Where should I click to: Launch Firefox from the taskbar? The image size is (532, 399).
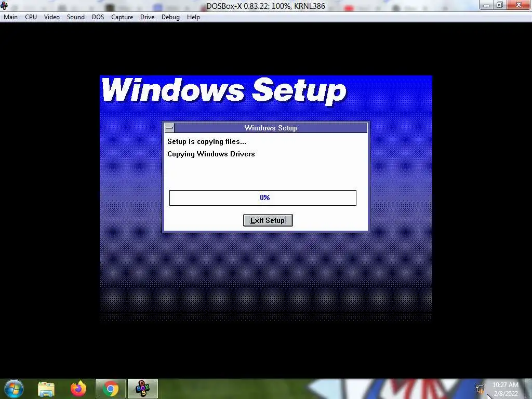[78, 389]
